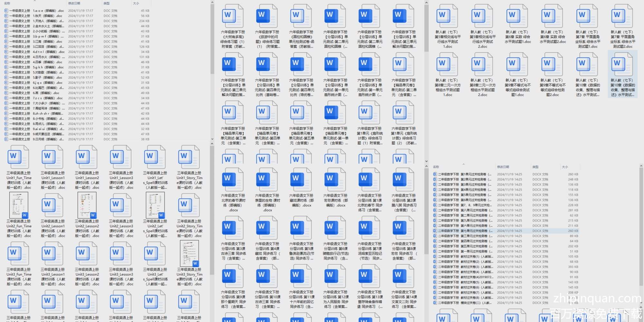
Task: Open 新人教七下 第6章实数 水平测试题1.doc icon
Action: [517, 16]
